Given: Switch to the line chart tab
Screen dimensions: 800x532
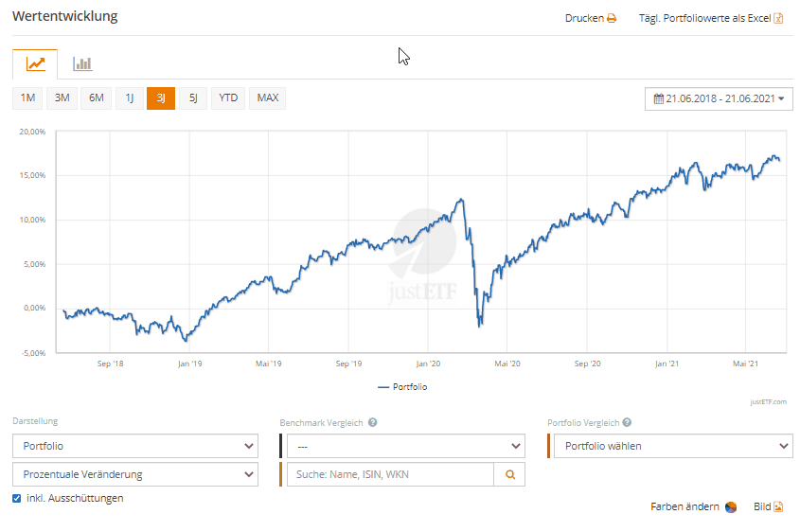Looking at the screenshot, I should [x=35, y=64].
